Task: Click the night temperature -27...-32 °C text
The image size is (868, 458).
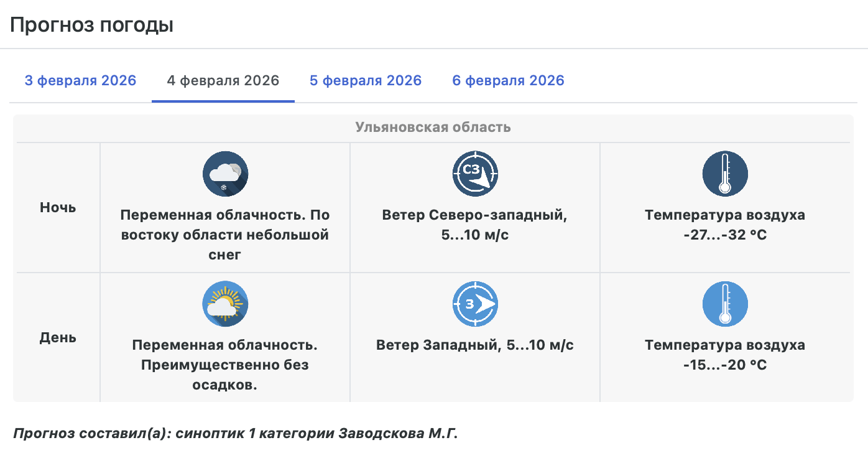Action: [725, 235]
